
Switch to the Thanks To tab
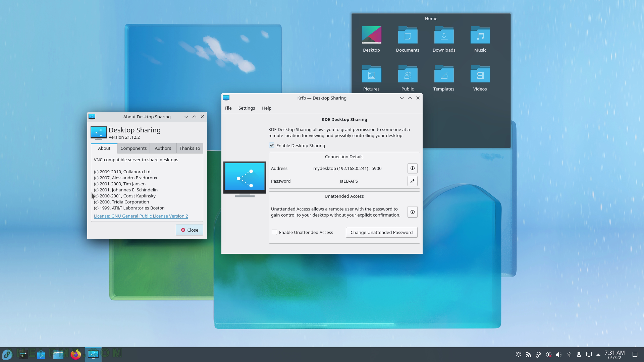[x=190, y=148]
